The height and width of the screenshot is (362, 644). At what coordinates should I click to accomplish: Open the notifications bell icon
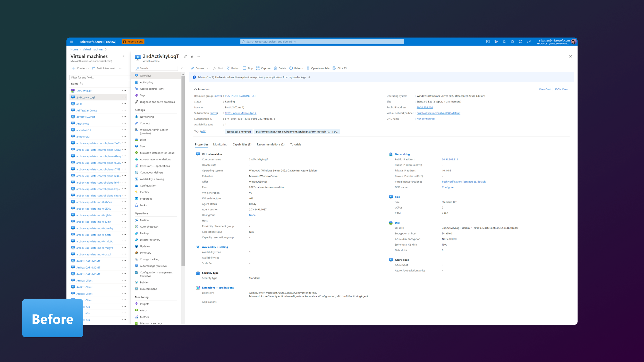point(504,42)
